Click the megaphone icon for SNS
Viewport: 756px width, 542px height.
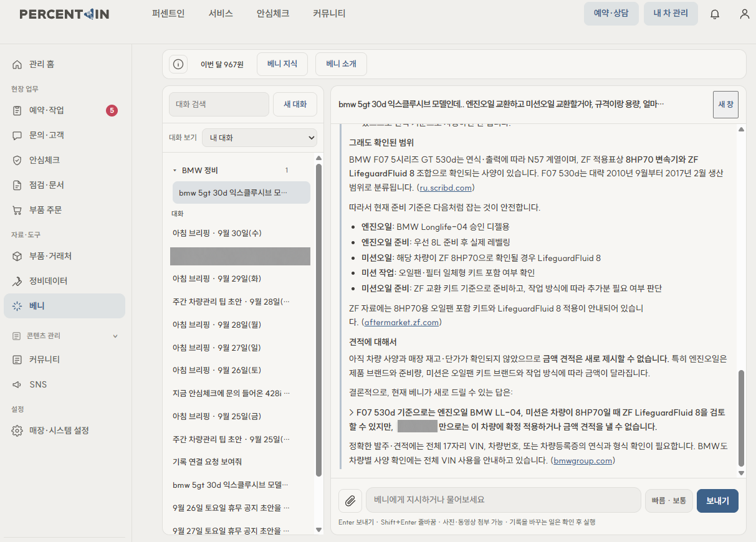tap(17, 384)
